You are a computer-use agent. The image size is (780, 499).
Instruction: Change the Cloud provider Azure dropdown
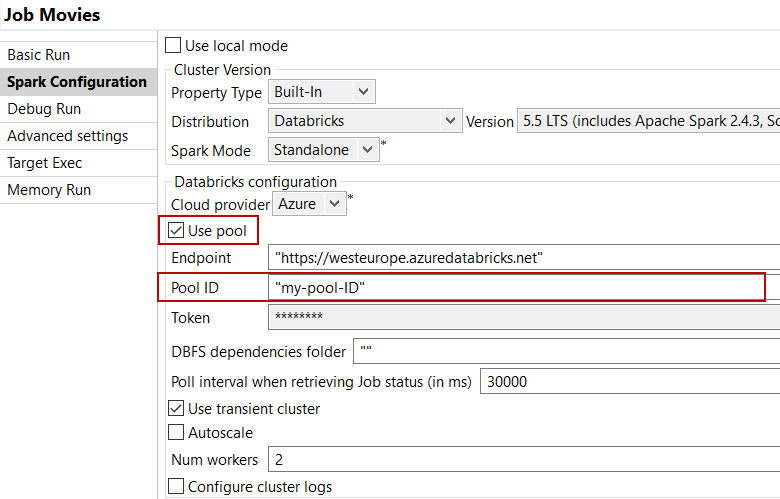pyautogui.click(x=312, y=204)
